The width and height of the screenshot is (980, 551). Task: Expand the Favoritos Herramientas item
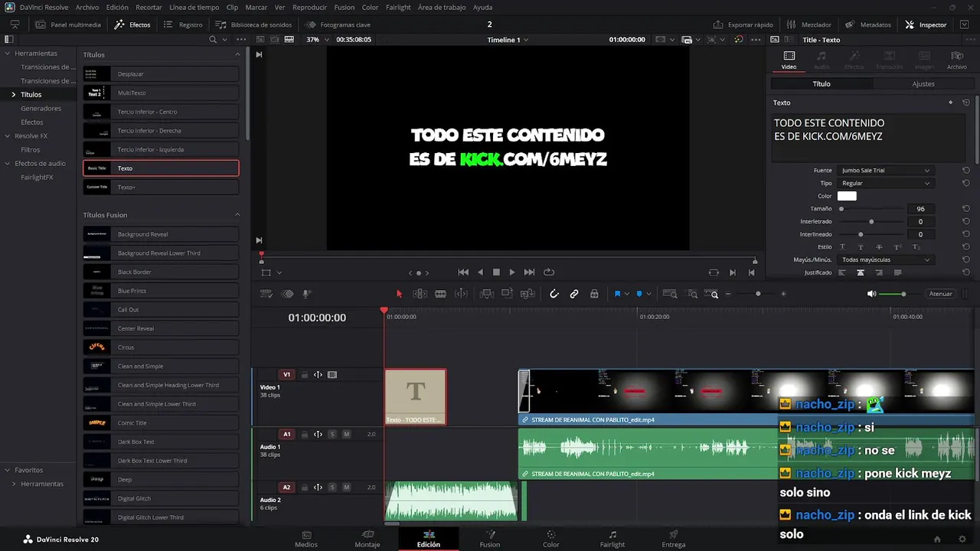tap(14, 484)
